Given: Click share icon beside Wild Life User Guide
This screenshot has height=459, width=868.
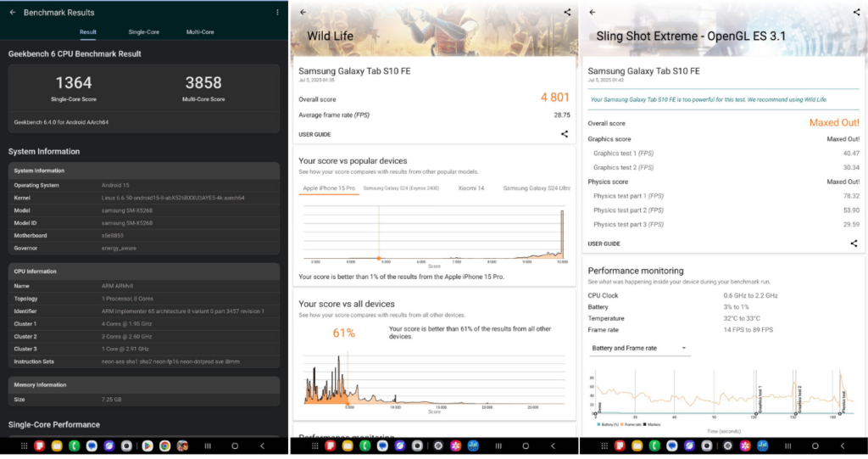Looking at the screenshot, I should pos(565,134).
